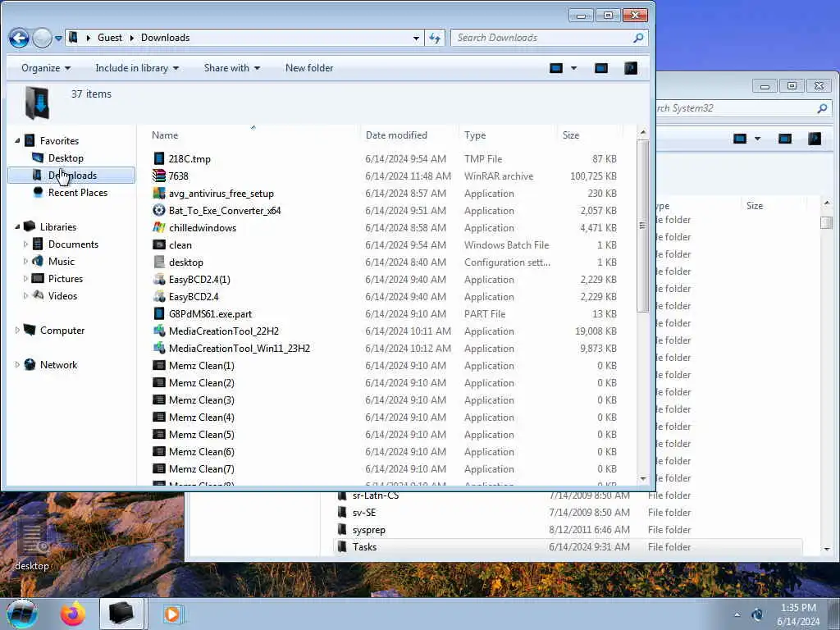
Task: Select MediaCreationTool_22H2 icon
Action: tap(158, 331)
